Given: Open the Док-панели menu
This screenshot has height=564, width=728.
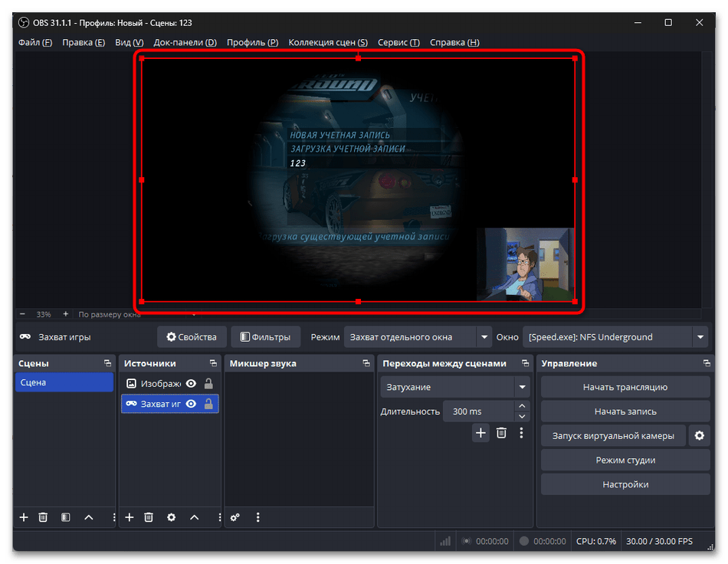Looking at the screenshot, I should point(185,42).
